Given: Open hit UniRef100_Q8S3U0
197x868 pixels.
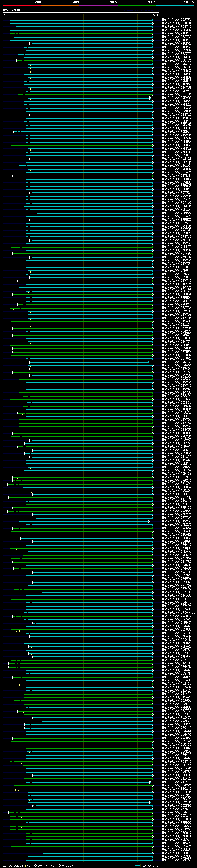Looking at the screenshot, I should (x=177, y=30).
